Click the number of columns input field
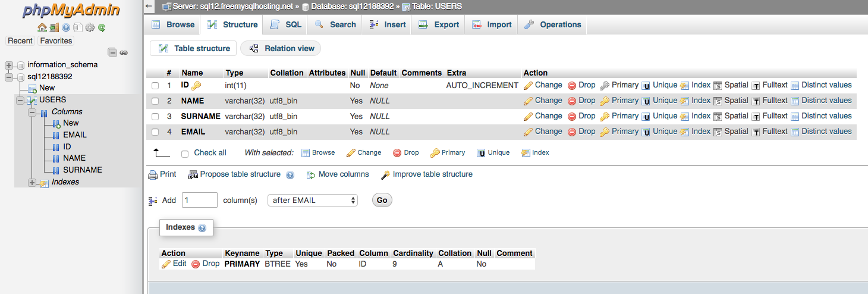 point(200,201)
